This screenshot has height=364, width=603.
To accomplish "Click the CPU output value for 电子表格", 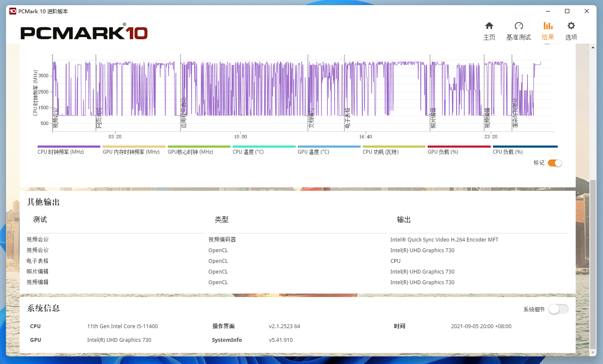I will point(395,261).
